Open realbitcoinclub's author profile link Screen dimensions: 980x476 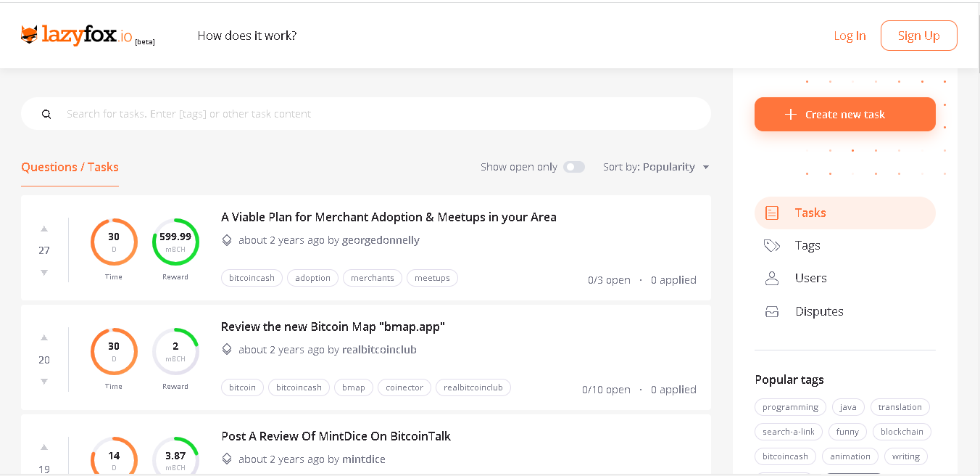[x=379, y=350]
